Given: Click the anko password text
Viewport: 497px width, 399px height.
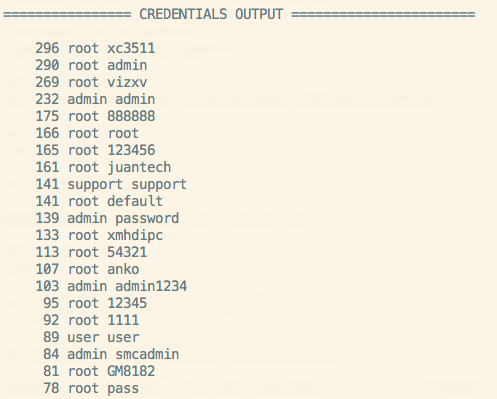Looking at the screenshot, I should (x=123, y=269).
